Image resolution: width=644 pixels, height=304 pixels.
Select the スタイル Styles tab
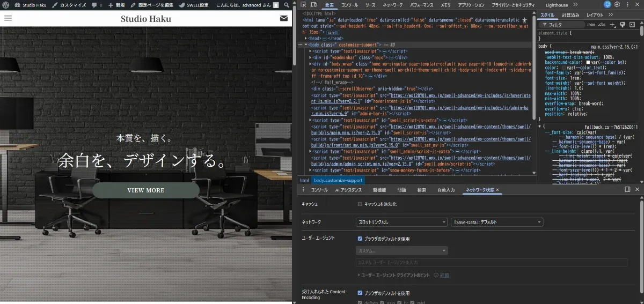pos(547,15)
